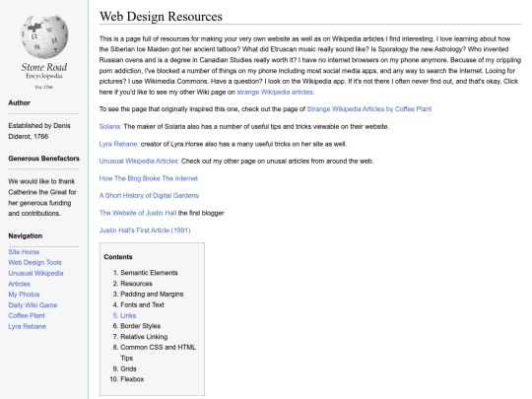Viewport: 532px width, 399px height.
Task: Go to Web Design Tools in navigation
Action: (34, 262)
